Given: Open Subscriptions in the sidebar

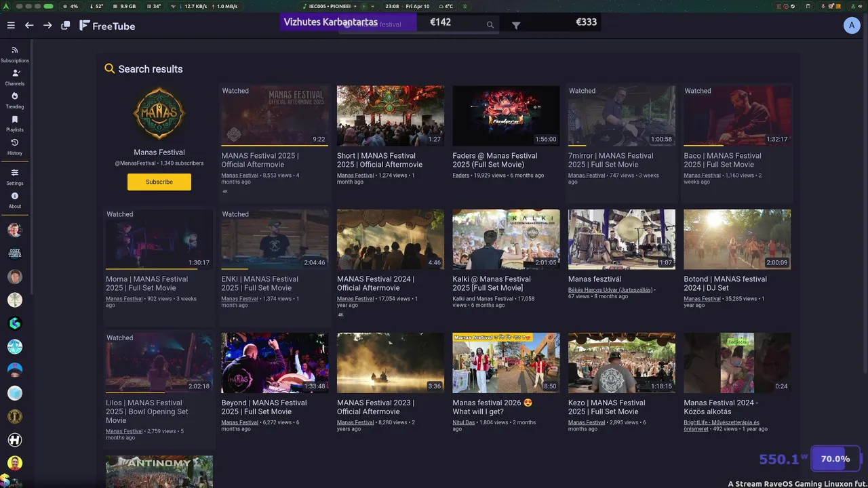Looking at the screenshot, I should [x=15, y=54].
